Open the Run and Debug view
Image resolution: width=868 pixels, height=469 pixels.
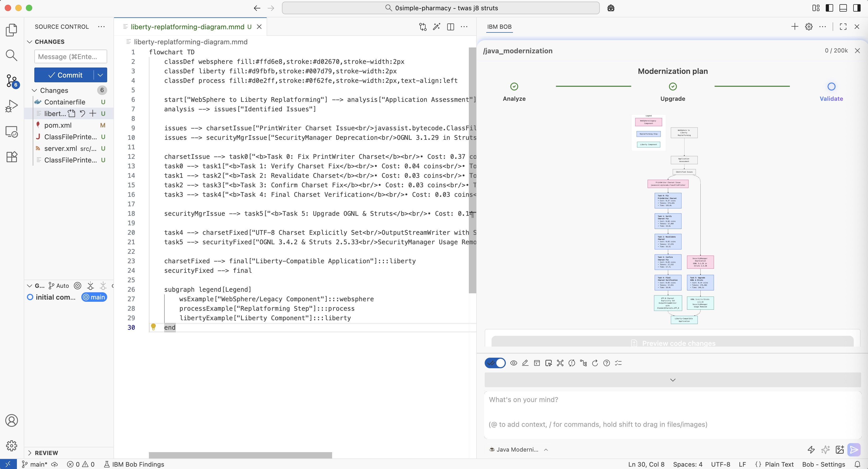click(x=11, y=106)
